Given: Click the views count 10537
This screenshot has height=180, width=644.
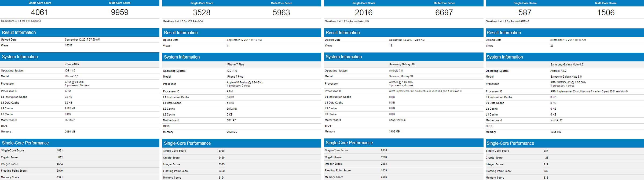Looking at the screenshot, I should (x=68, y=45).
